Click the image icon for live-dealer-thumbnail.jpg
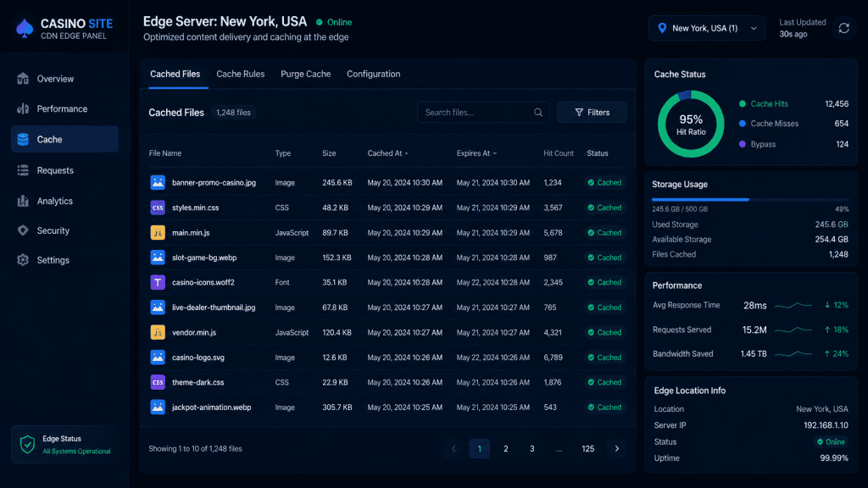Image resolution: width=868 pixels, height=488 pixels. [158, 307]
